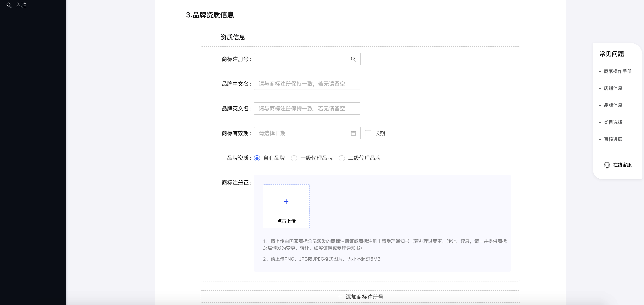Image resolution: width=644 pixels, height=305 pixels.
Task: Open the 类目选择 help entry
Action: [x=613, y=122]
